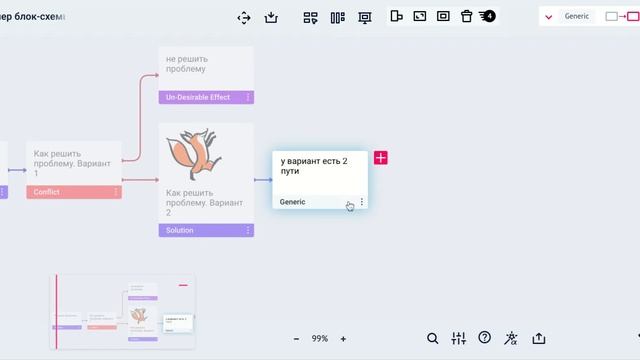Click the Un-Desirable Effect label bar
This screenshot has width=640, height=360.
206,97
